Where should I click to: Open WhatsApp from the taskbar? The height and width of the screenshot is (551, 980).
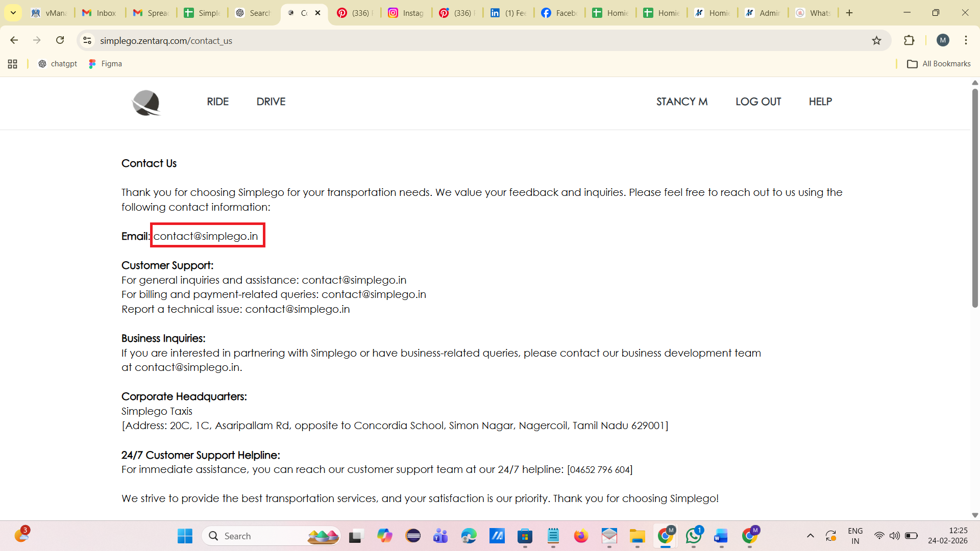693,536
